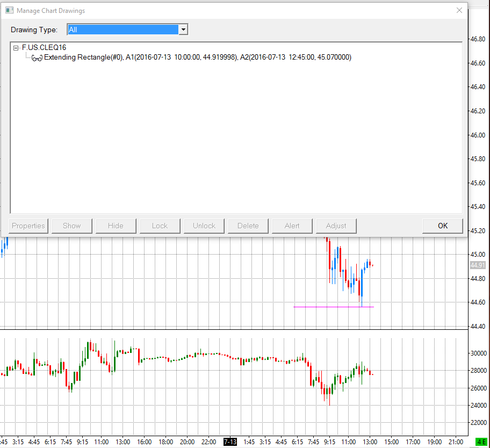Screen dimensions: 490x448
Task: Click the 22000 lower scale label
Action: pyautogui.click(x=479, y=422)
